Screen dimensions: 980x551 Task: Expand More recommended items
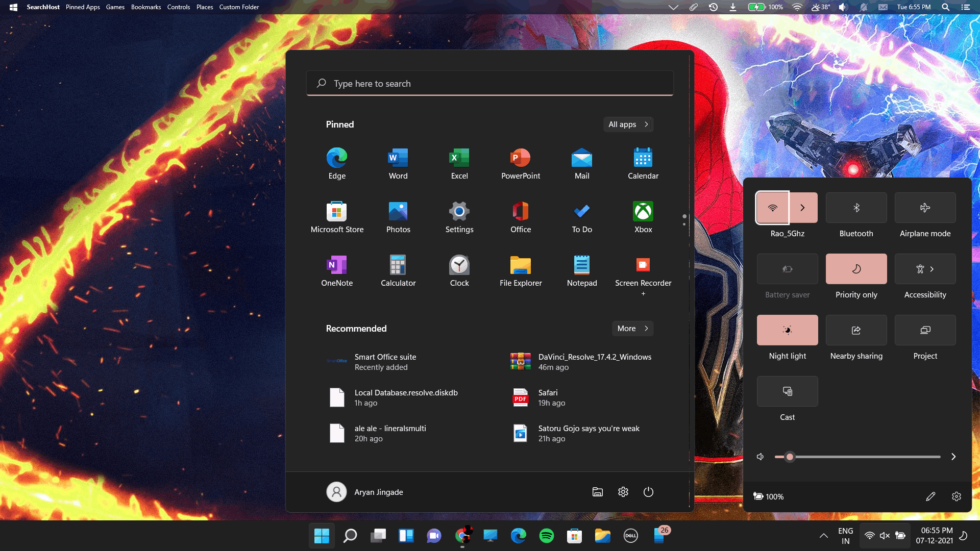click(632, 329)
